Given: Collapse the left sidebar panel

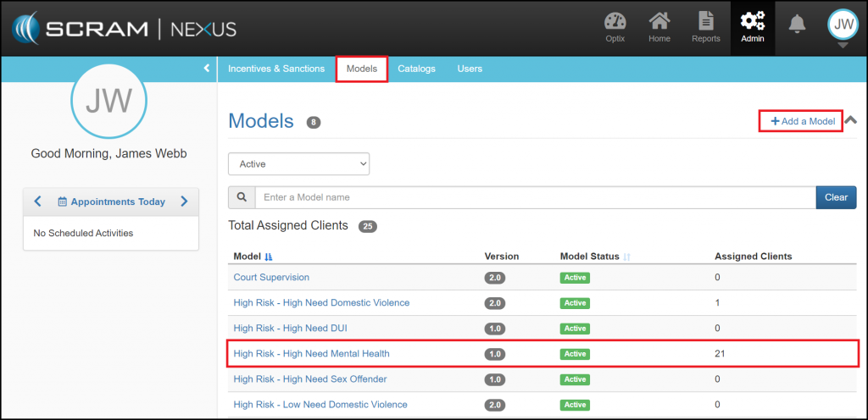Looking at the screenshot, I should pos(207,68).
